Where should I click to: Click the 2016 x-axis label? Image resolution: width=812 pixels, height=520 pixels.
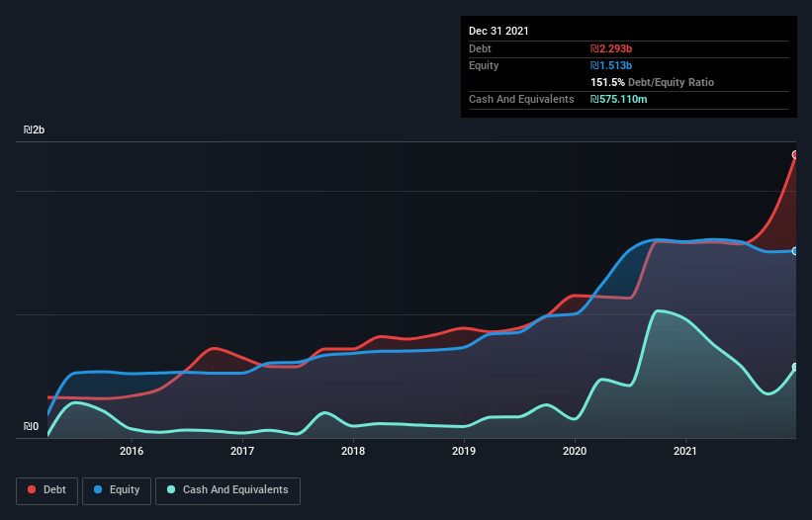point(132,451)
